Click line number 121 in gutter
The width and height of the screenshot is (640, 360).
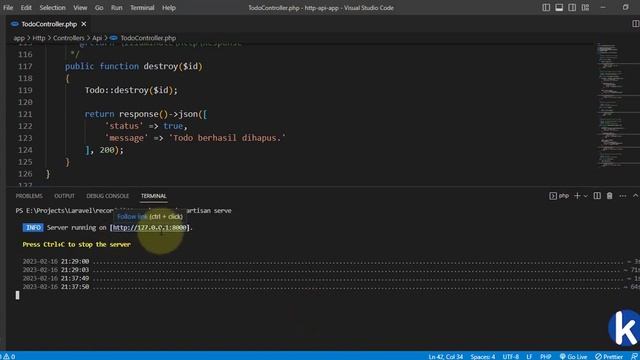point(25,114)
